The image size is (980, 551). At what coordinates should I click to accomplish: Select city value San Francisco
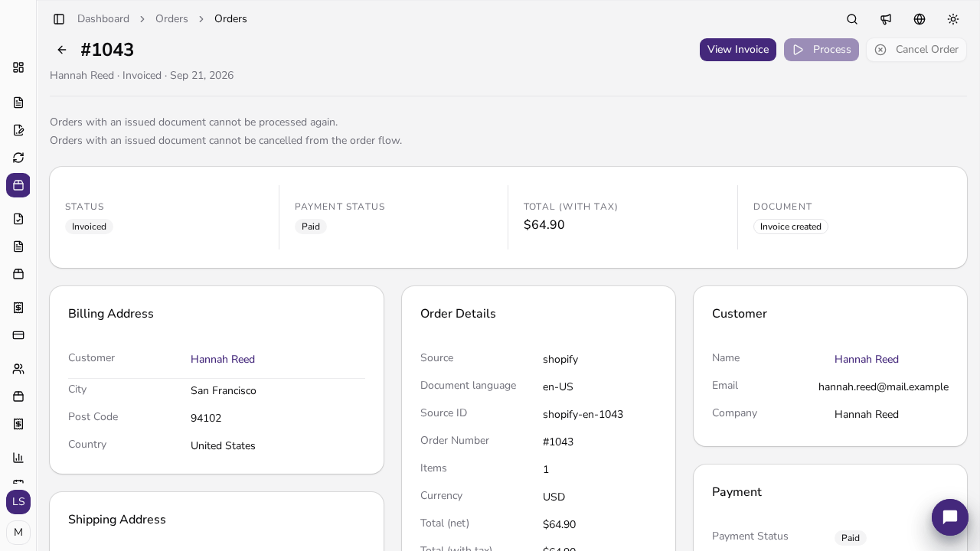coord(224,391)
